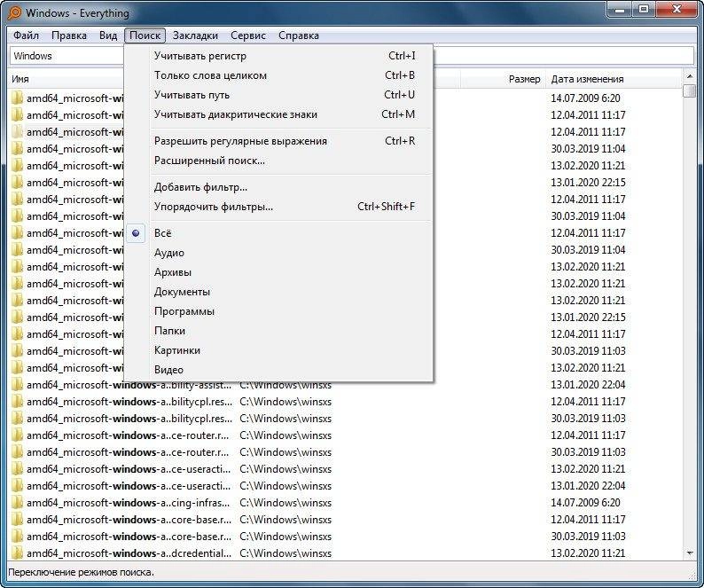Sort by Имя column header

(66, 79)
